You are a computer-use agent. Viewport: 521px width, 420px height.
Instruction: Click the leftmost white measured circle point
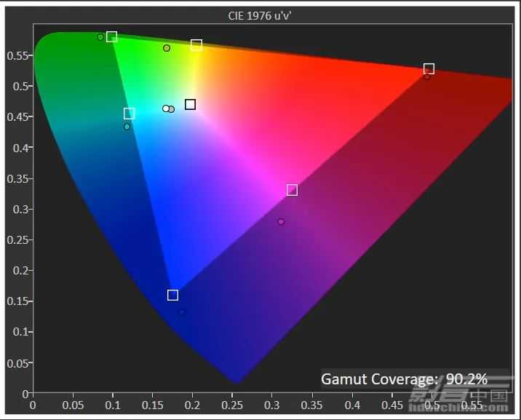pyautogui.click(x=165, y=108)
